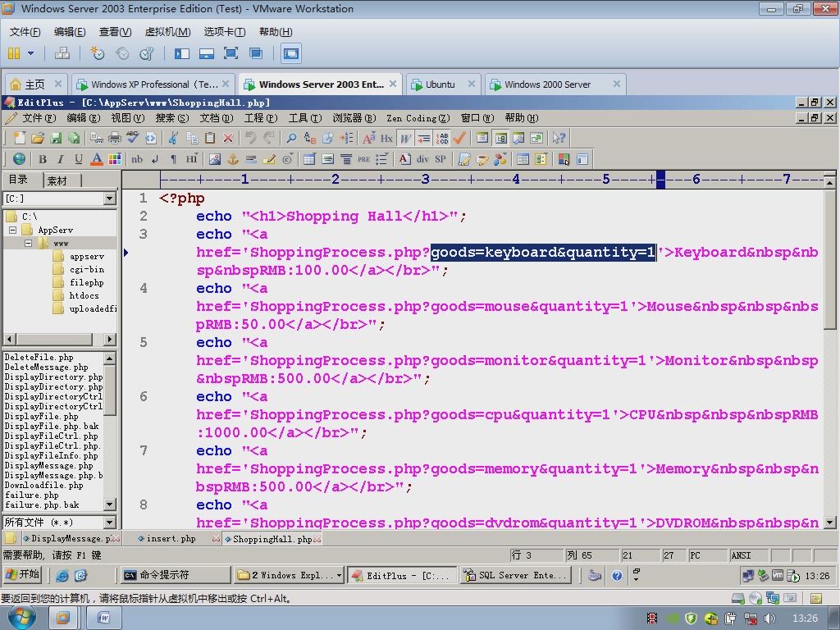The image size is (840, 630).
Task: Open the VMware 虚拟机(M) menu
Action: (167, 32)
